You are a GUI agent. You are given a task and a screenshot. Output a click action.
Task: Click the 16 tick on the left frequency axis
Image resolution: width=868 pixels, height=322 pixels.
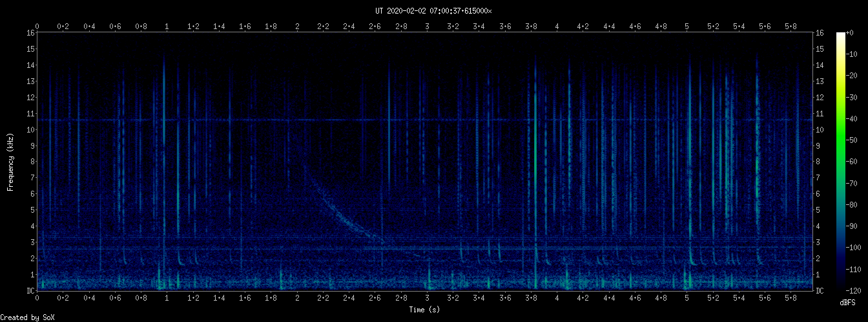point(30,32)
